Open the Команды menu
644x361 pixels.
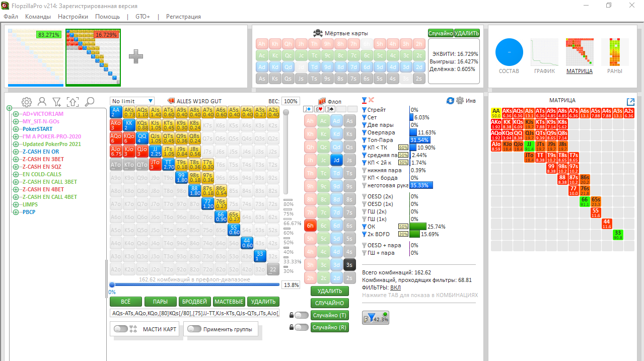pos(38,17)
